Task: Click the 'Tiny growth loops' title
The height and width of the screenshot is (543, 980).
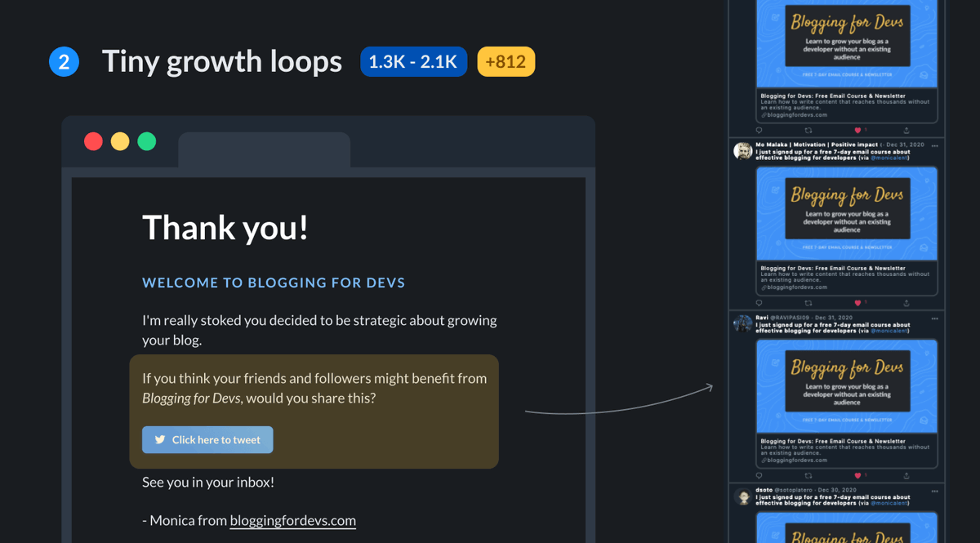Action: (x=221, y=62)
